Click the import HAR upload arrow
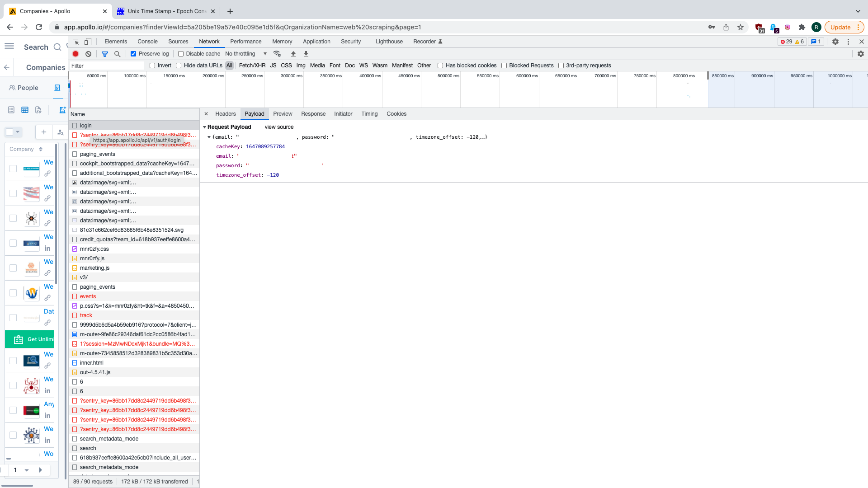868x488 pixels. tap(293, 54)
